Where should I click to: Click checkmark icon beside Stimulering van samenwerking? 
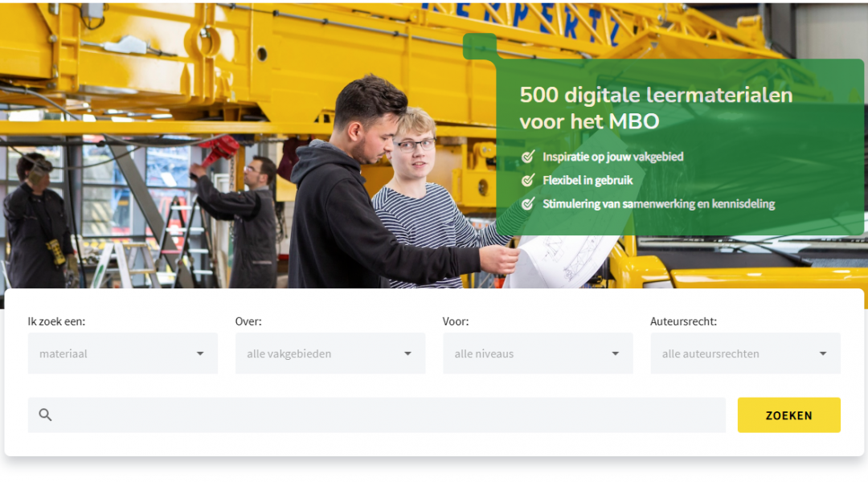[527, 204]
